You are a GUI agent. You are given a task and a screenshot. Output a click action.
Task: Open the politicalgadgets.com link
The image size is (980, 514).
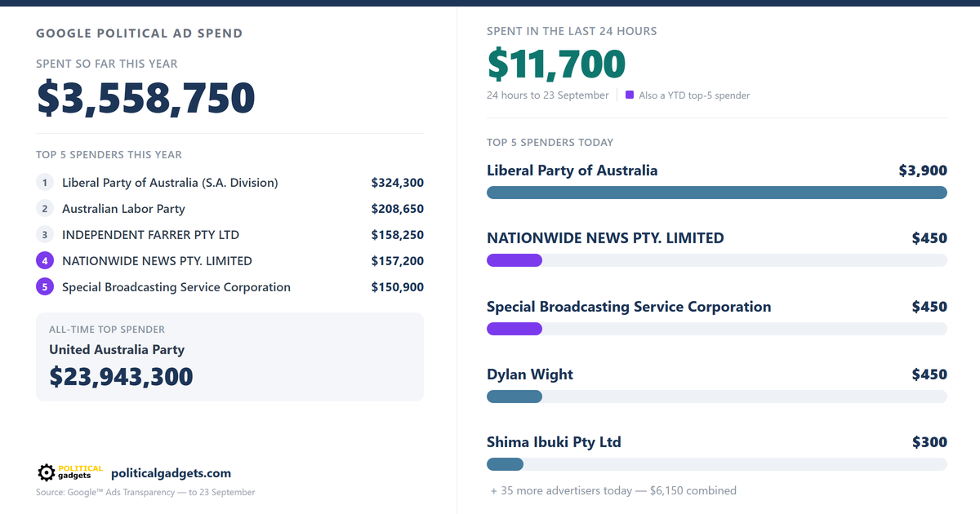pos(171,473)
